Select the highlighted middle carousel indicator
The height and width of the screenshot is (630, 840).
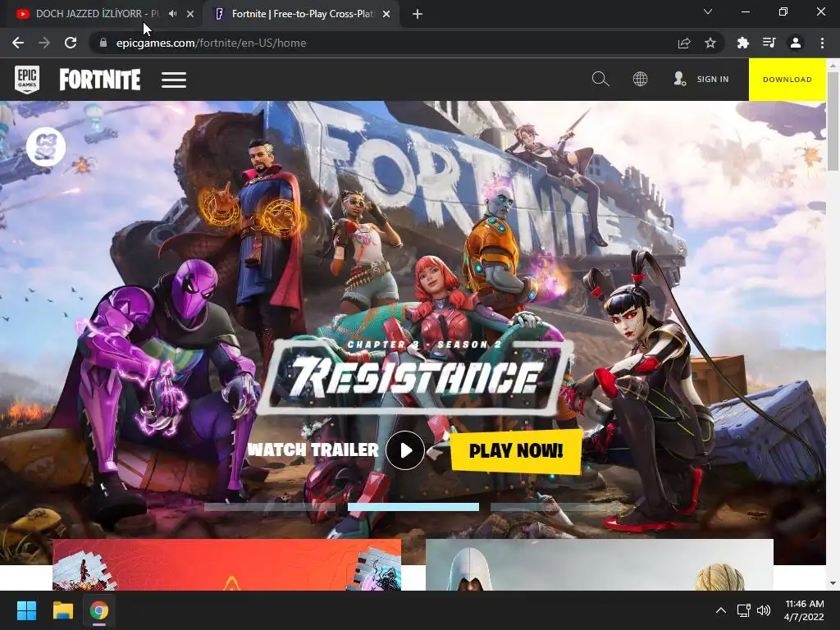tap(413, 507)
